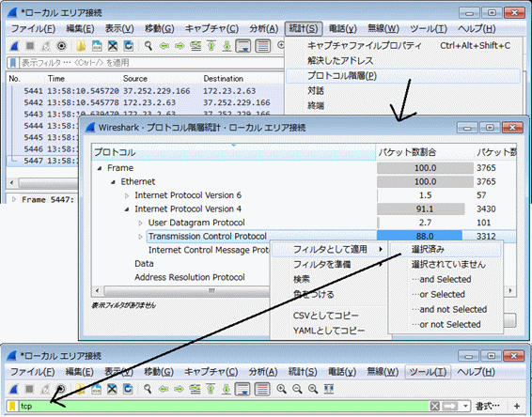Click the packet list scrollbar's left arrow

[12, 183]
